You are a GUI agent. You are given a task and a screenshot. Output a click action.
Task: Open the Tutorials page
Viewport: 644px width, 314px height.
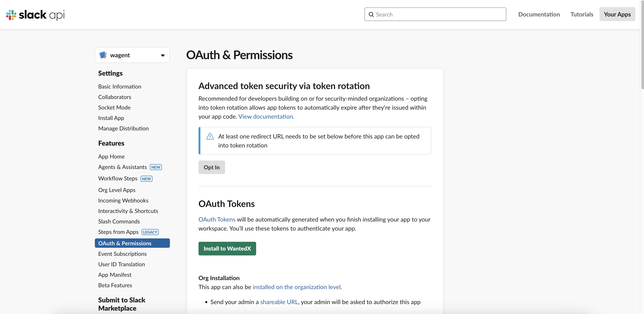(x=582, y=14)
